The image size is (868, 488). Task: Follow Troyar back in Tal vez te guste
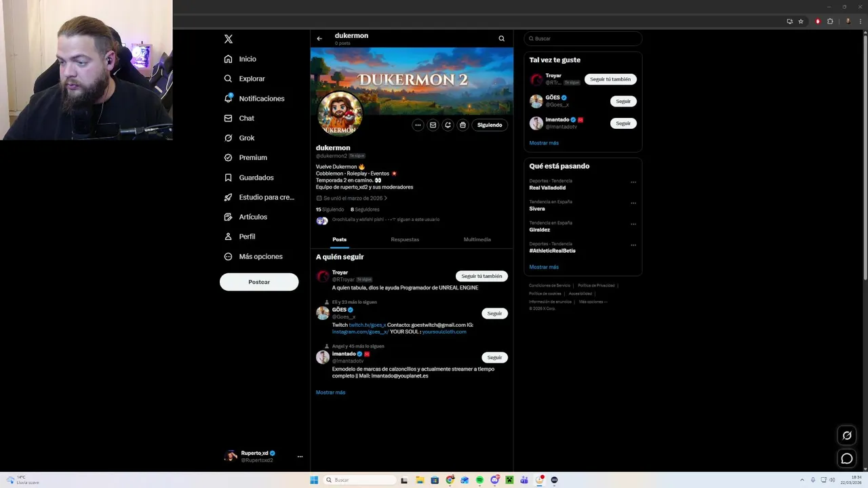click(x=610, y=79)
